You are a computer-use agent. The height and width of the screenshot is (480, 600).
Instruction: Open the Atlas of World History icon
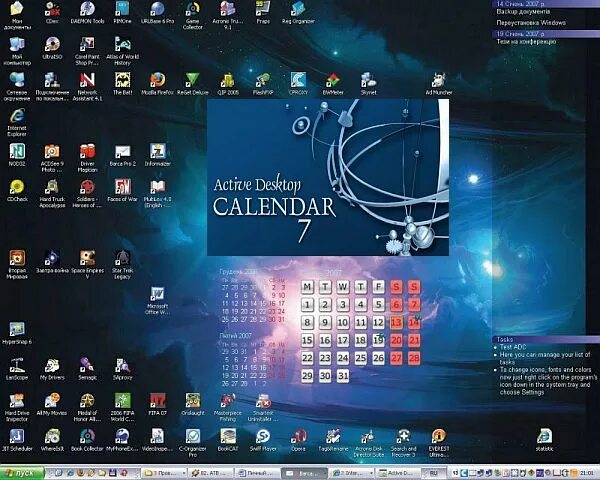click(x=122, y=51)
